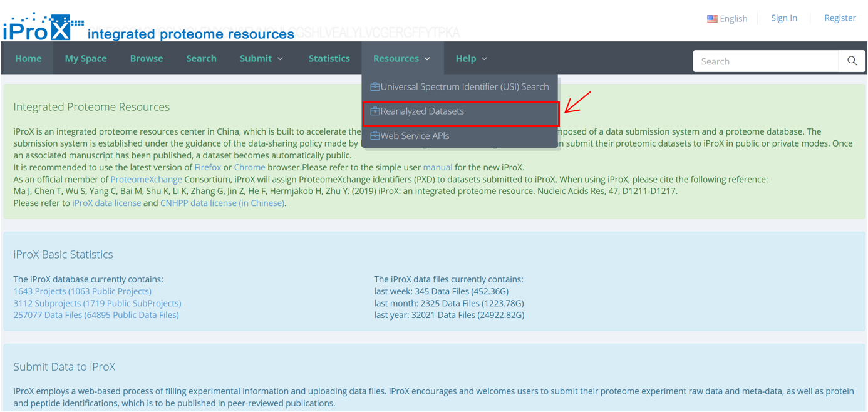Open the user manual link
This screenshot has height=412, width=868.
[x=438, y=167]
